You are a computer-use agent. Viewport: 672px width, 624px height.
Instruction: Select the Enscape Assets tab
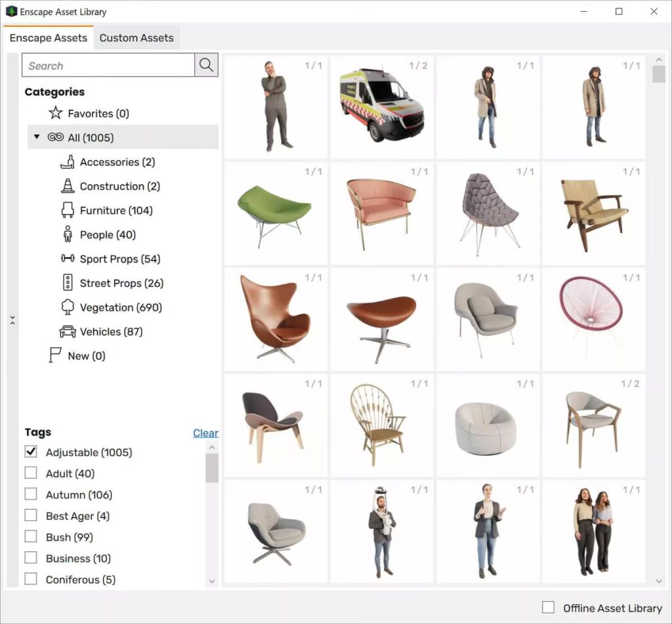point(49,38)
